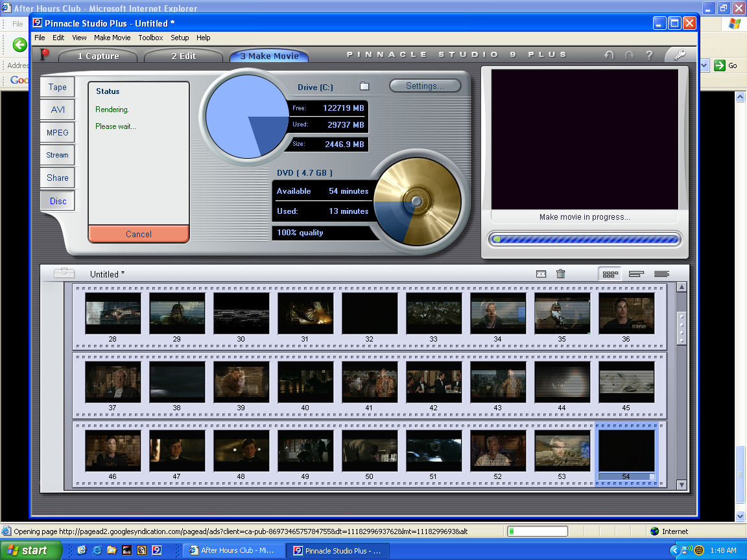Click the split clip razor icon
Image resolution: width=747 pixels, height=560 pixels.
coord(541,274)
